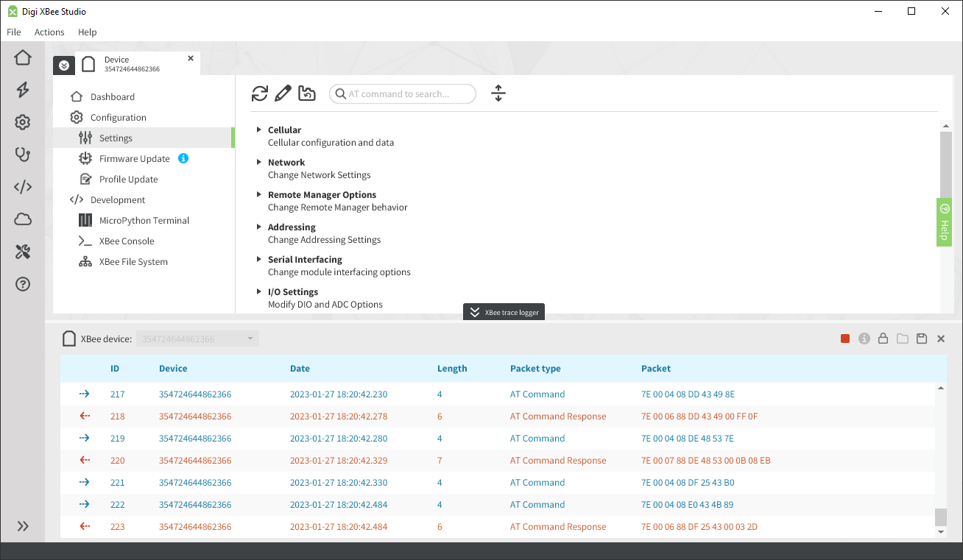This screenshot has width=963, height=560.
Task: Sort trace table by ID column
Action: coord(115,369)
